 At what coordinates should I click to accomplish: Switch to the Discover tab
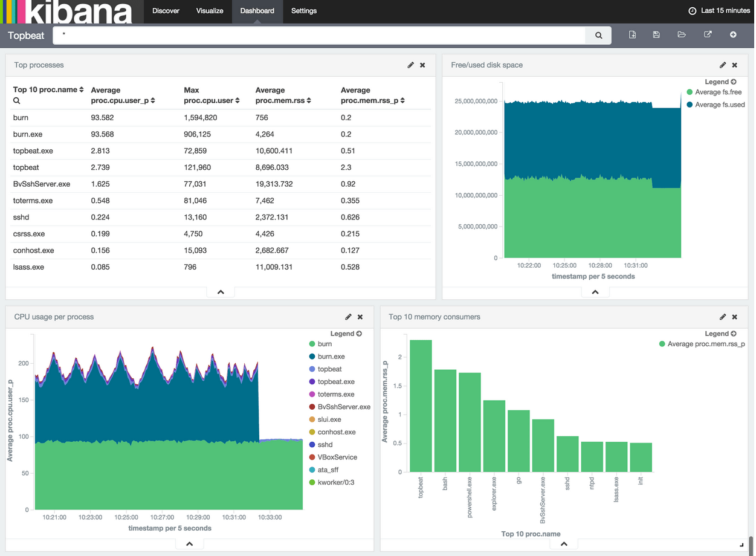coord(166,11)
